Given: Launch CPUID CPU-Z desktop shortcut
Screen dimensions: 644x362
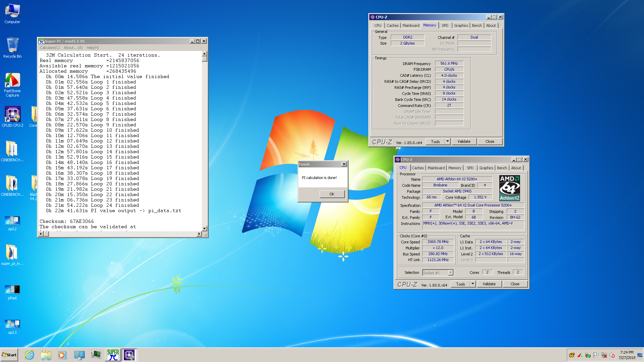Looking at the screenshot, I should click(x=12, y=117).
